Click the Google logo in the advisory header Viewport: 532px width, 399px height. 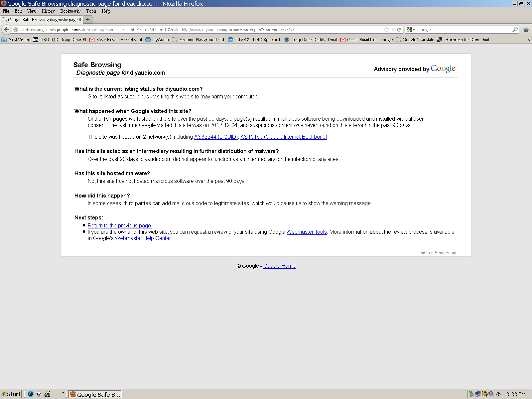pos(443,69)
